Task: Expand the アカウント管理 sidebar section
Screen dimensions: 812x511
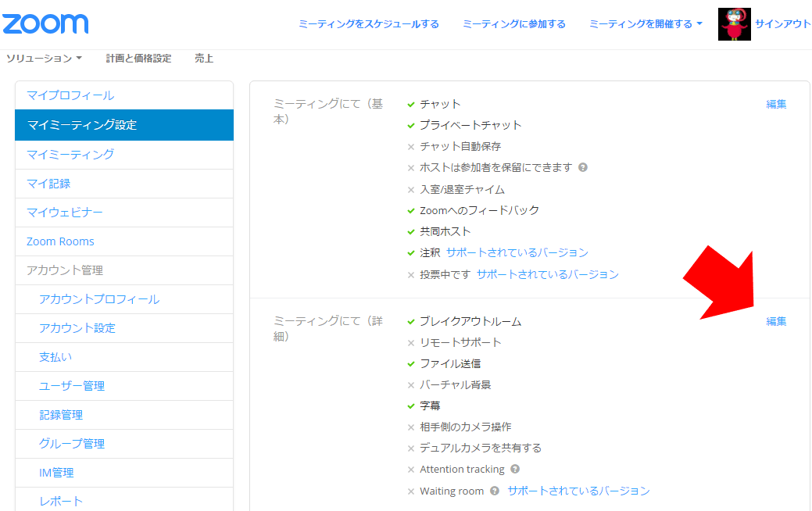Action: coord(65,270)
